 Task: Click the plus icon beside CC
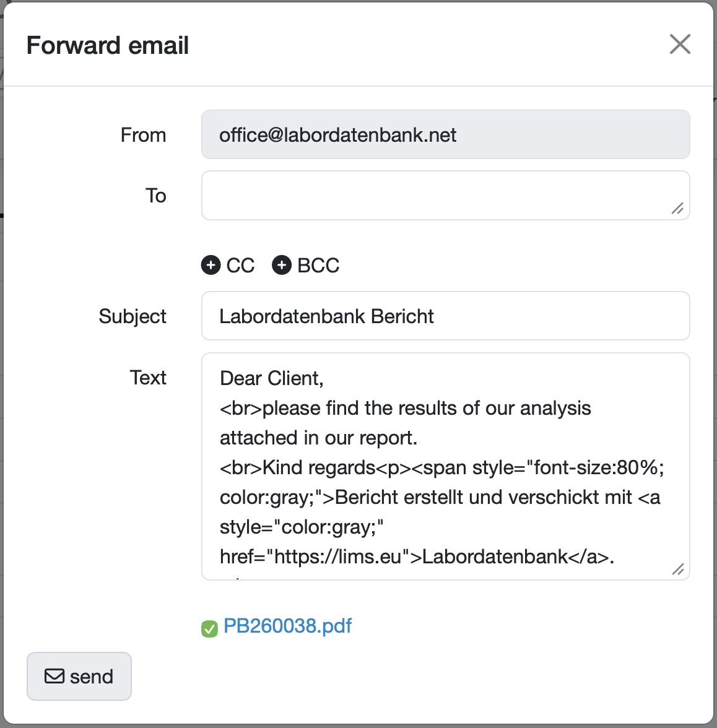(211, 265)
